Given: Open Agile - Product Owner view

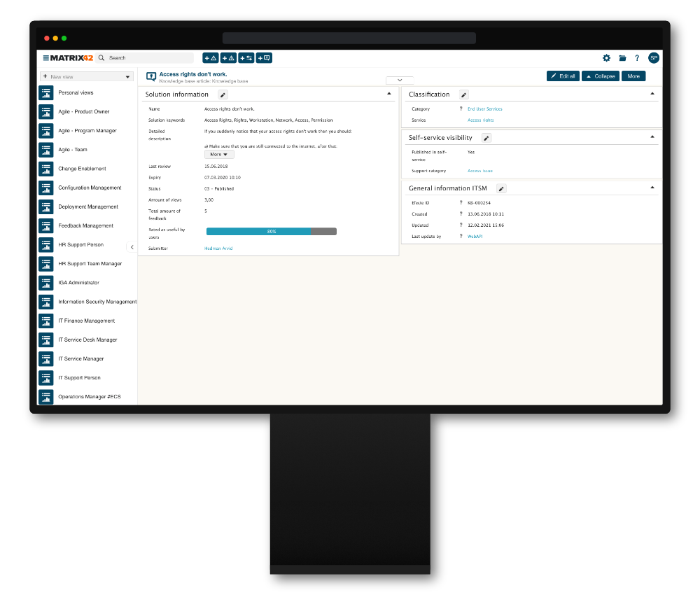Looking at the screenshot, I should point(83,111).
